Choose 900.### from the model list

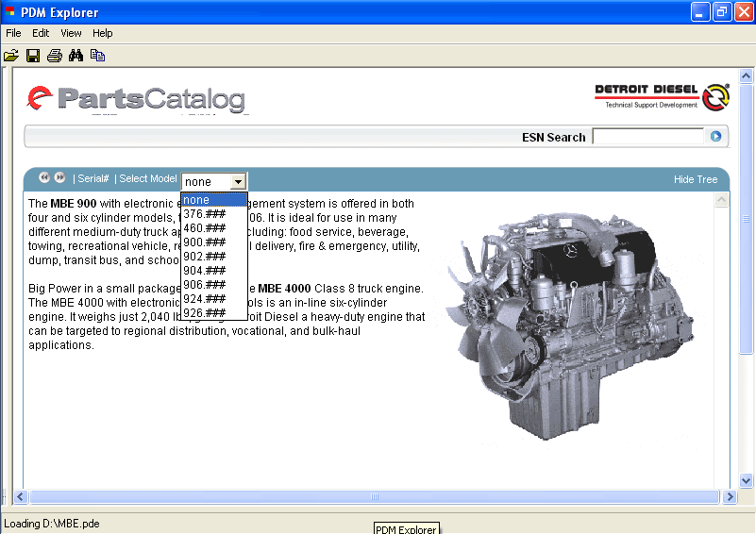[205, 242]
